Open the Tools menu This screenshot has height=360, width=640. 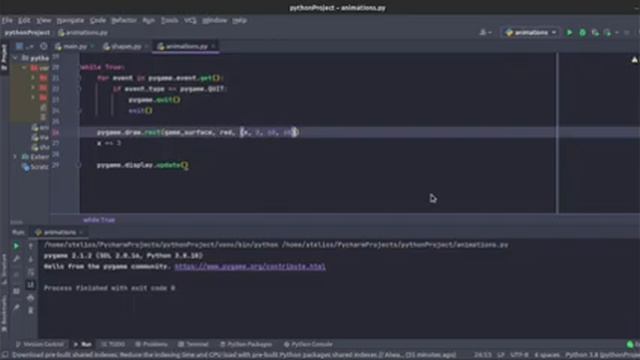(x=169, y=20)
